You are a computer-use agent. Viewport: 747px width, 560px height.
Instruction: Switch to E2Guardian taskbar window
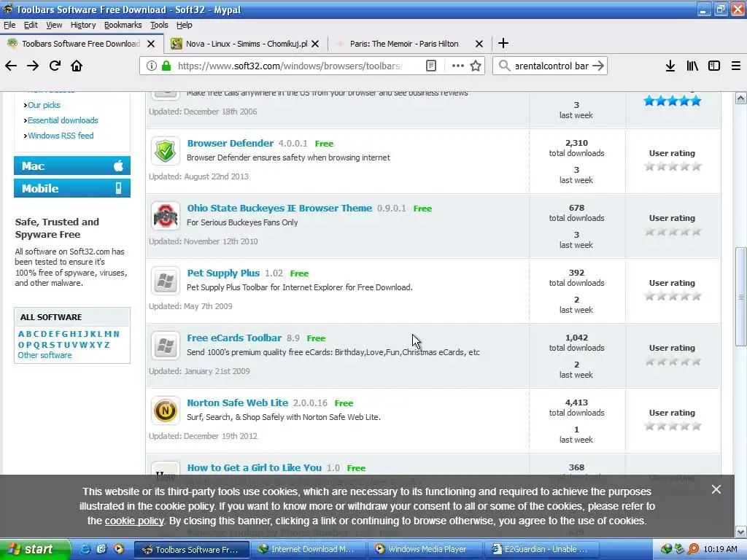pyautogui.click(x=542, y=550)
